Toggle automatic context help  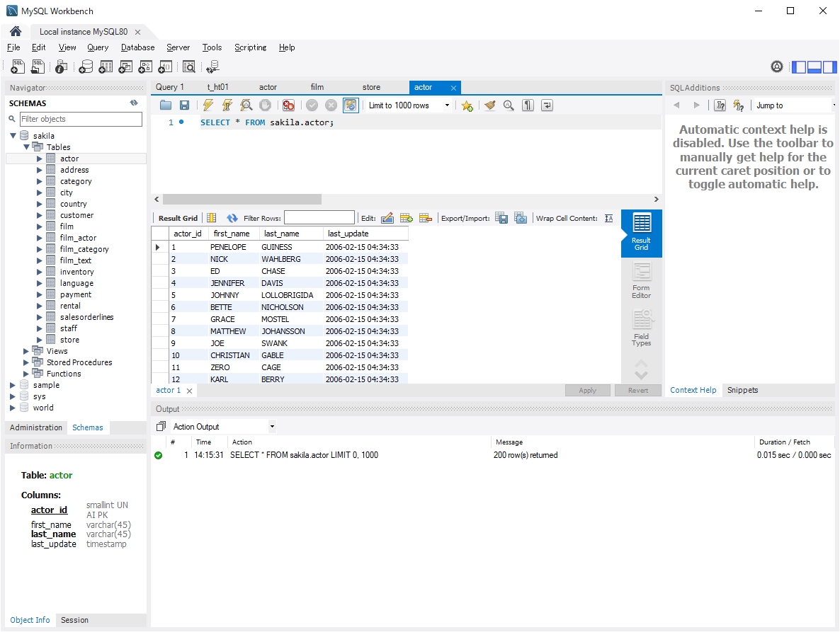(739, 105)
